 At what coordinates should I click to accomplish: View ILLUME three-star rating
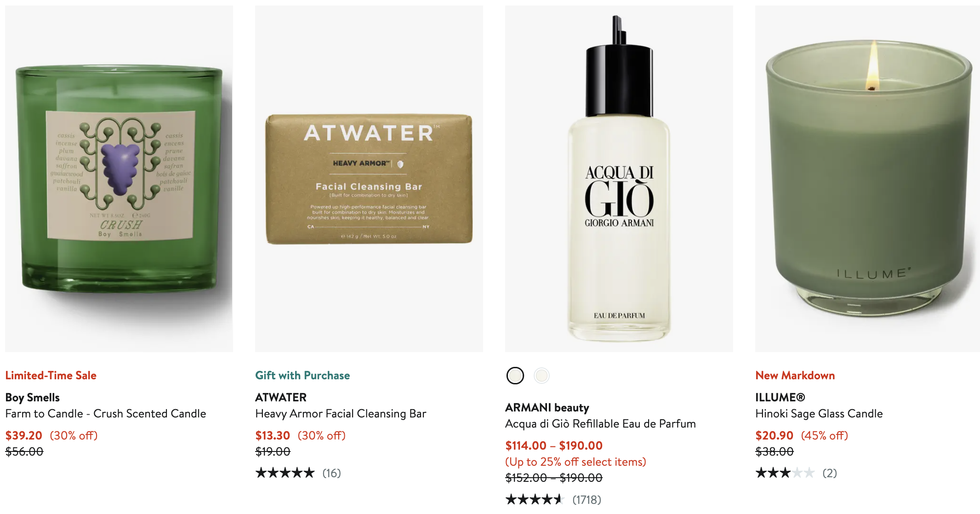(796, 473)
